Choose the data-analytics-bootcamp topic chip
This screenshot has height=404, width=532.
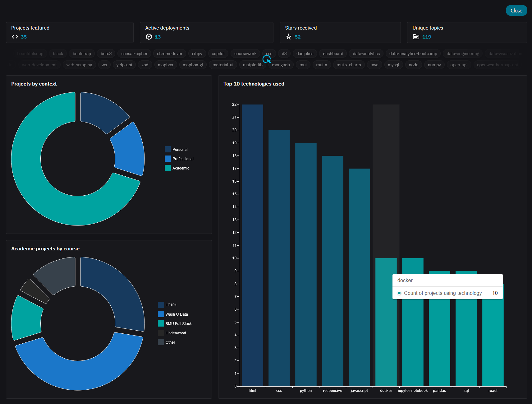[x=413, y=53]
